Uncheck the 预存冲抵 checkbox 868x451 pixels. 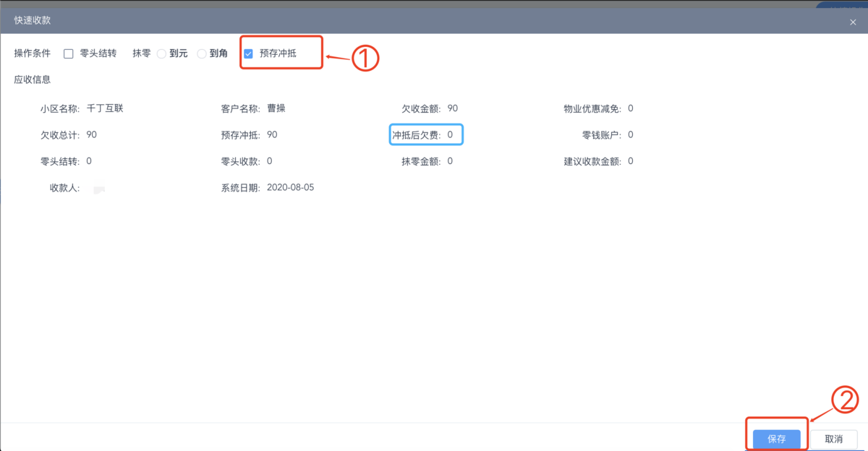pyautogui.click(x=248, y=53)
